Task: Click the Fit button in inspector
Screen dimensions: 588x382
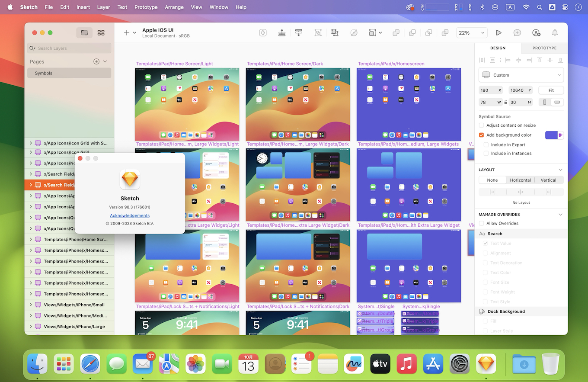Action: coord(551,90)
